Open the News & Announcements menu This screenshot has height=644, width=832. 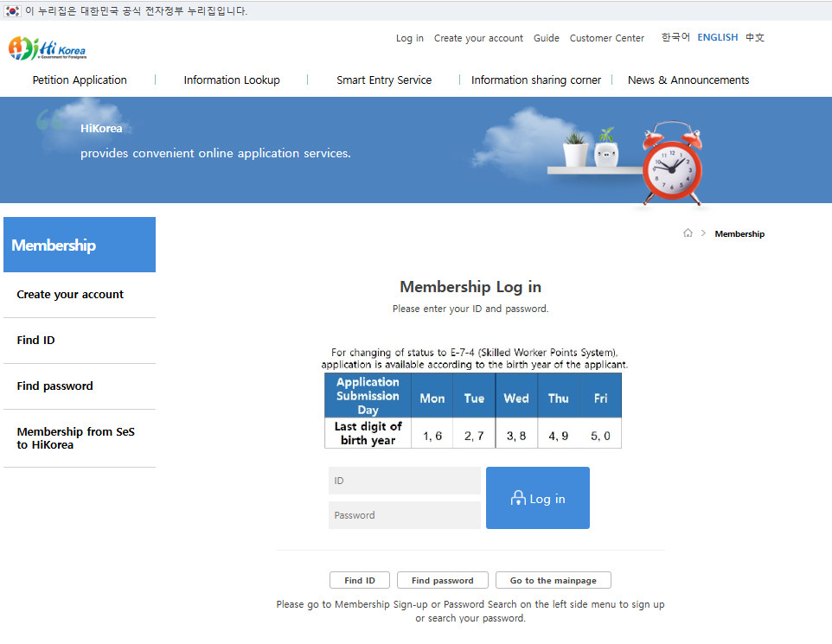pos(688,80)
